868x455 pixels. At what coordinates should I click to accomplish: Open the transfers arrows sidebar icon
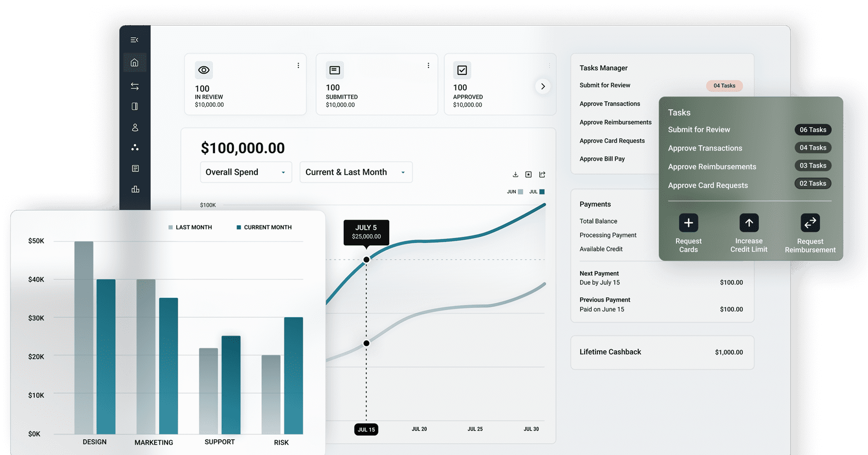135,86
